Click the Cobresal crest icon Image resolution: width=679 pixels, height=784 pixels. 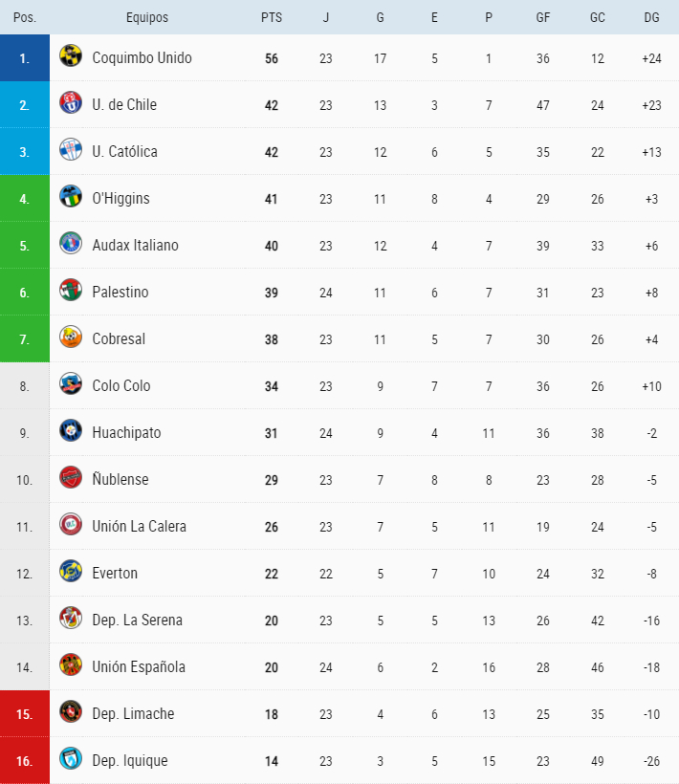pyautogui.click(x=71, y=338)
